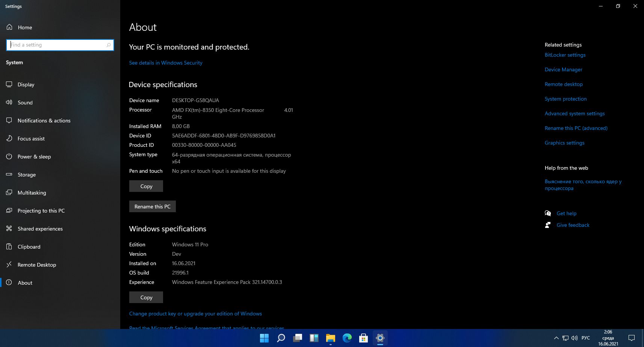The height and width of the screenshot is (347, 644).
Task: Click Product ID value 00330-80000-00000-AA045
Action: coord(204,145)
